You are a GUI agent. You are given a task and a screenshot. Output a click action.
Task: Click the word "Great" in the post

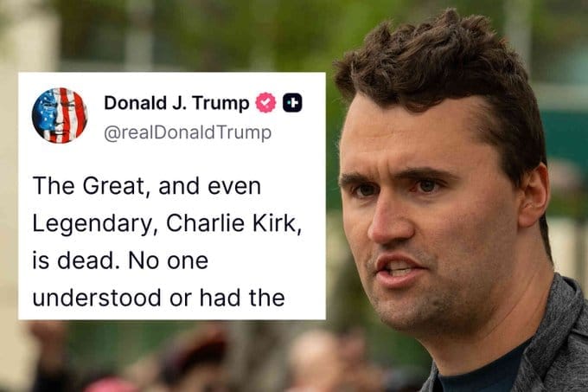point(113,186)
